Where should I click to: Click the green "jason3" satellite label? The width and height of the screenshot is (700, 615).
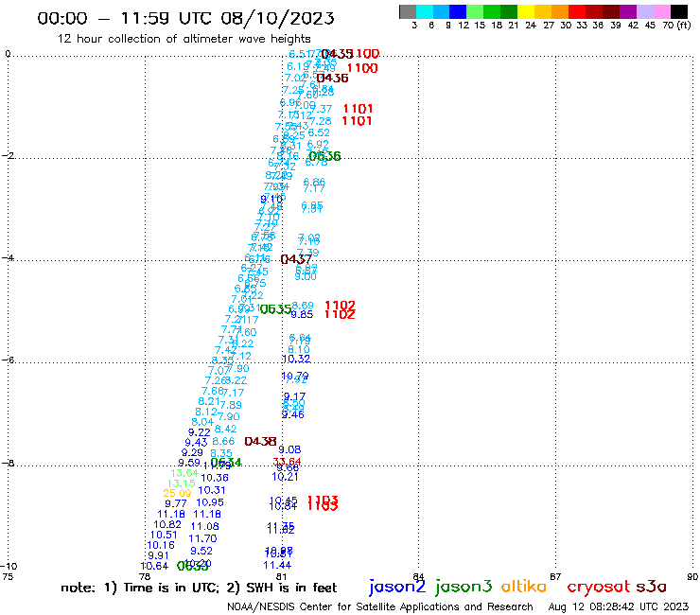click(464, 587)
